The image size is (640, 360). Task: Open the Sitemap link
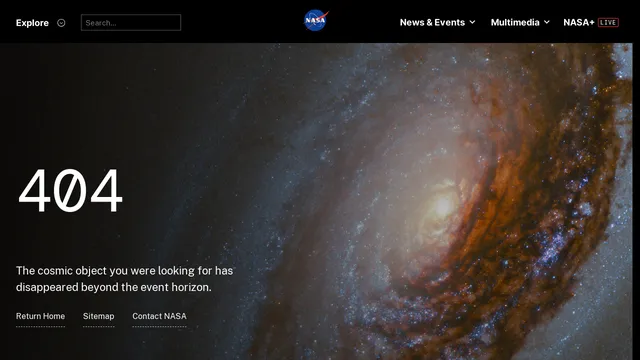(x=99, y=316)
